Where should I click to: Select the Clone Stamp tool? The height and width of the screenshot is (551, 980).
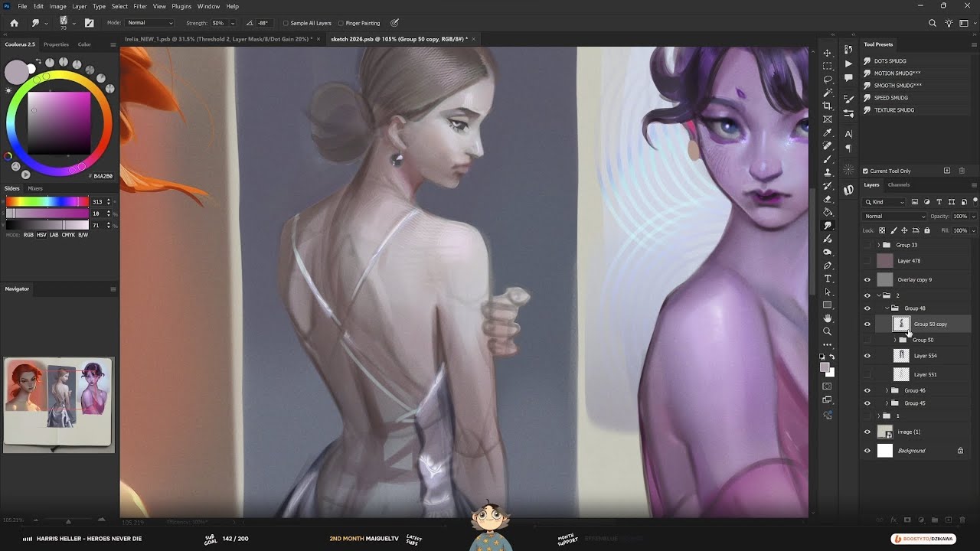827,172
